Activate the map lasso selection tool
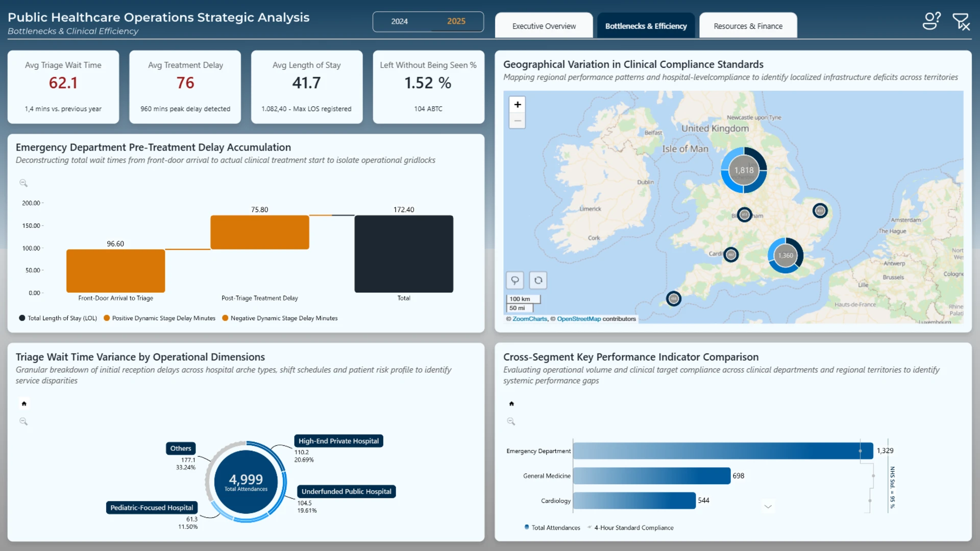 tap(515, 280)
